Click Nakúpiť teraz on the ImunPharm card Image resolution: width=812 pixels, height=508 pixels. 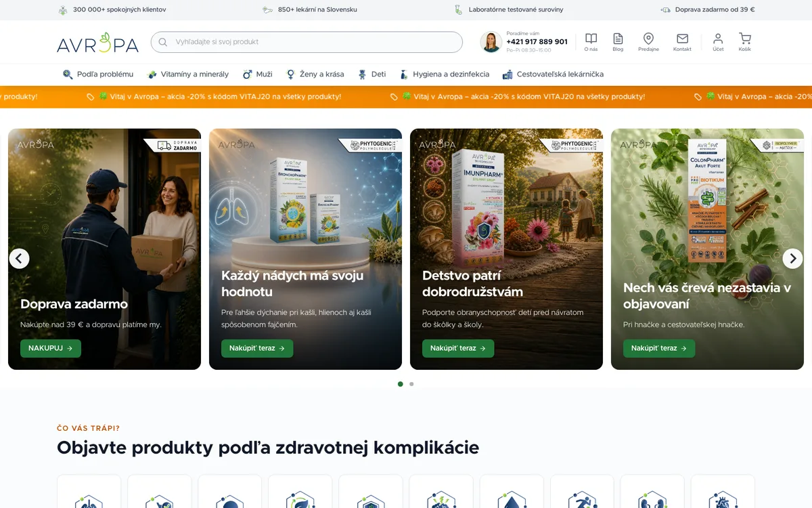[458, 348]
